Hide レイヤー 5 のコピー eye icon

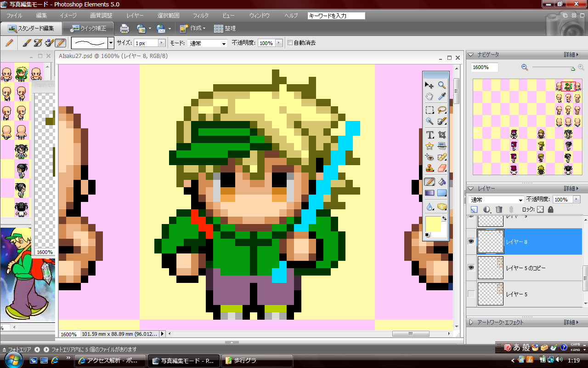(471, 267)
